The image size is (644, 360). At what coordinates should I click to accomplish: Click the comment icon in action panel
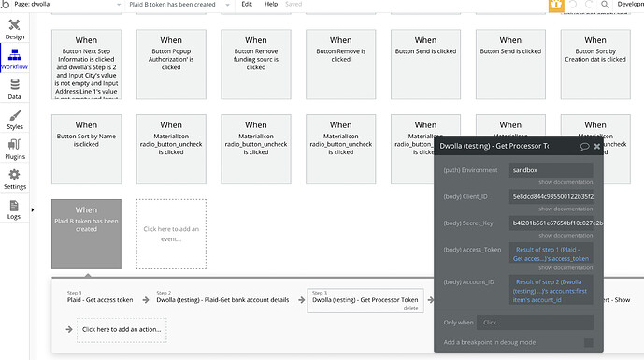(584, 146)
